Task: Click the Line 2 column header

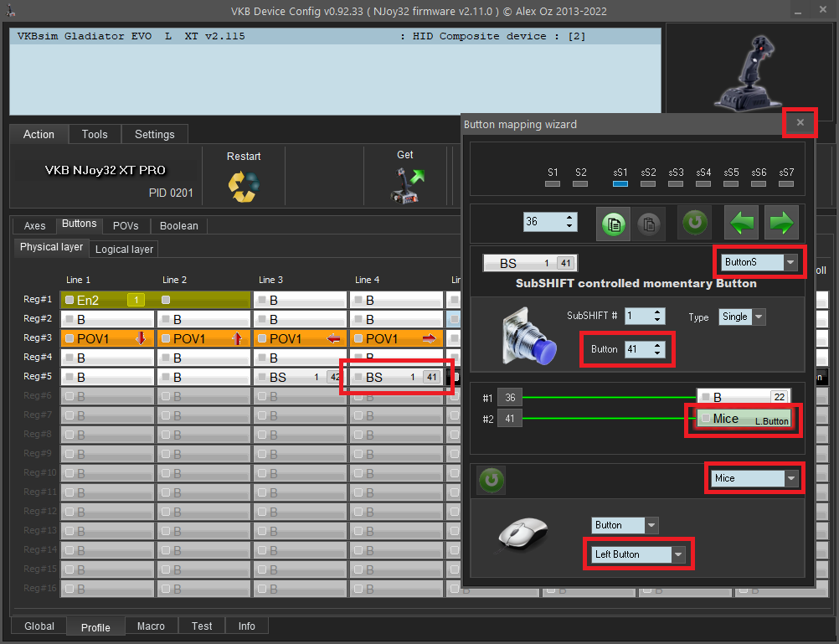Action: (174, 280)
